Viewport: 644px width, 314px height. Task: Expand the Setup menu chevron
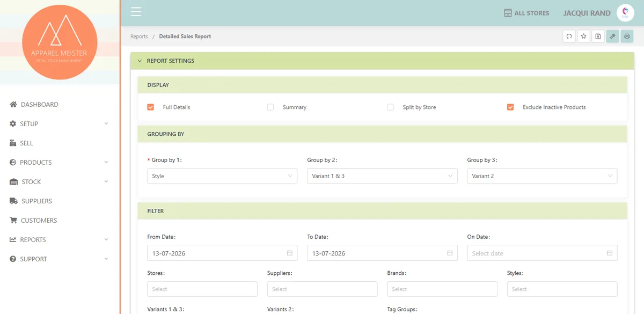click(106, 124)
